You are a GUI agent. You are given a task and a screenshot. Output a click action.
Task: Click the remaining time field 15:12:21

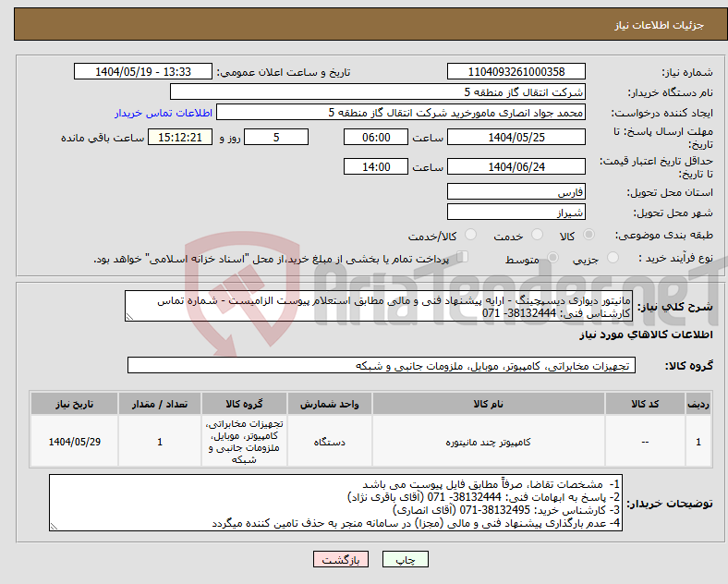(x=180, y=138)
